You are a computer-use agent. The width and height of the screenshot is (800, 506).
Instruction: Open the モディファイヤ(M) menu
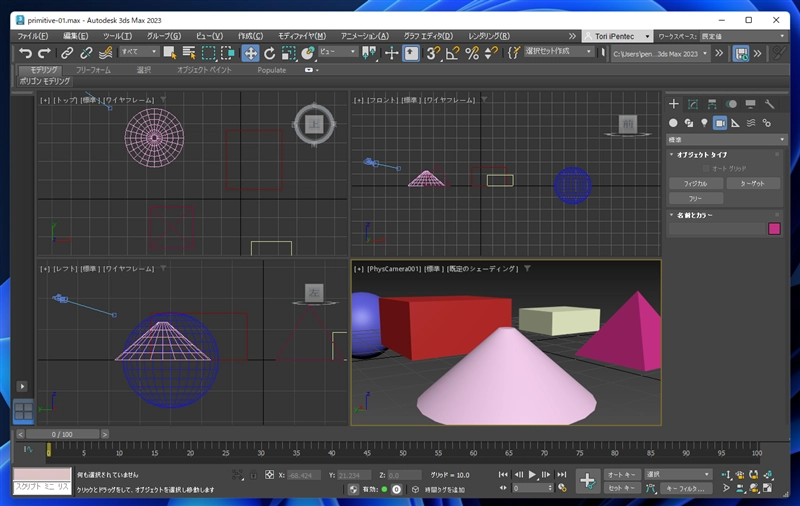(x=301, y=36)
